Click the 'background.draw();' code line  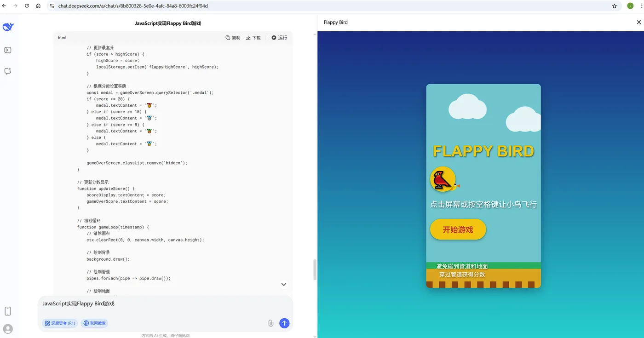tap(108, 259)
